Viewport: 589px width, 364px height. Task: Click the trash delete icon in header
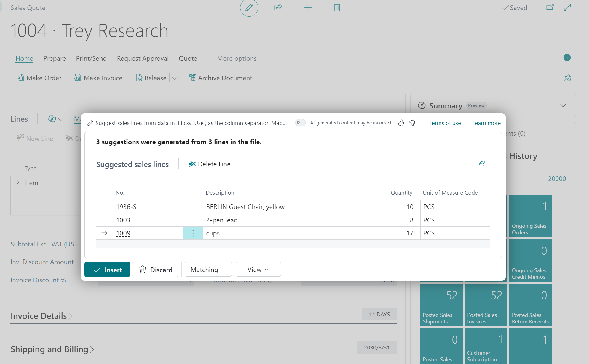337,7
